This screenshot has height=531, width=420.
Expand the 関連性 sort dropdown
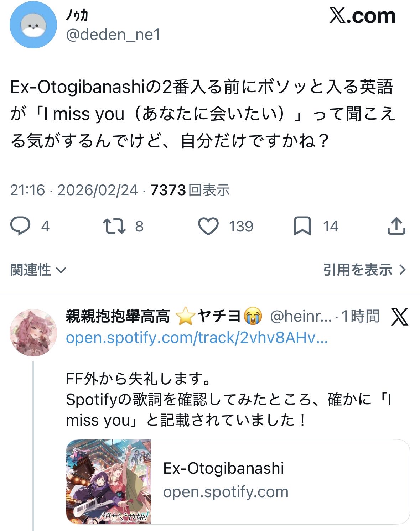tap(38, 270)
